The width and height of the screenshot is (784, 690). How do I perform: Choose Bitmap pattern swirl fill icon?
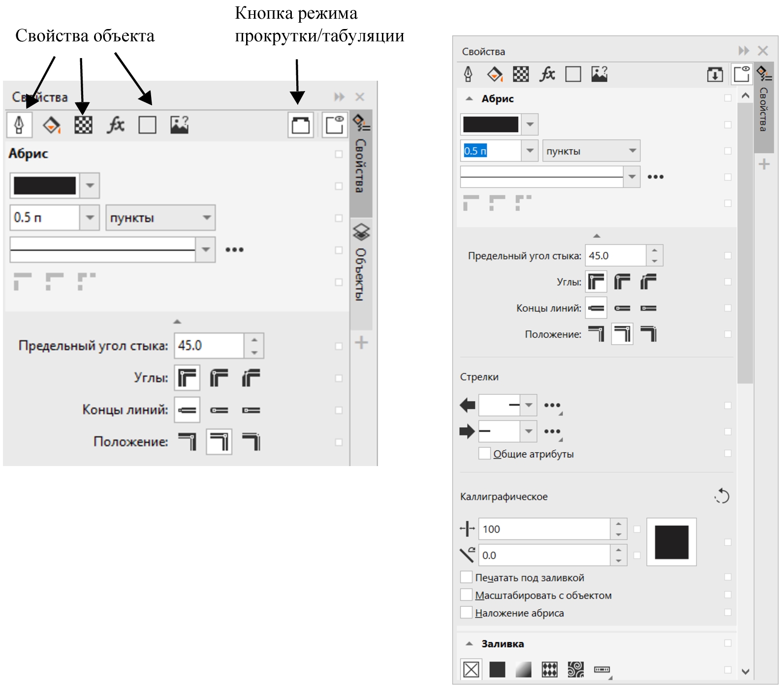(575, 669)
